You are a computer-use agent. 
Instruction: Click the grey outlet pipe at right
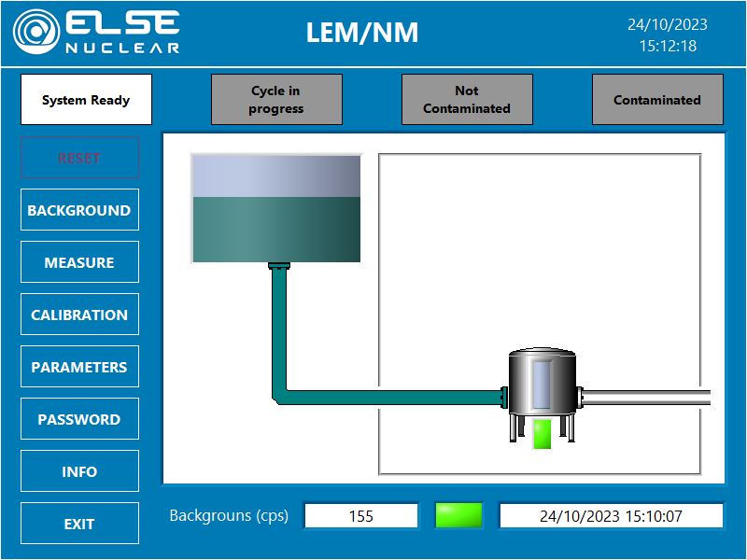[x=646, y=397]
